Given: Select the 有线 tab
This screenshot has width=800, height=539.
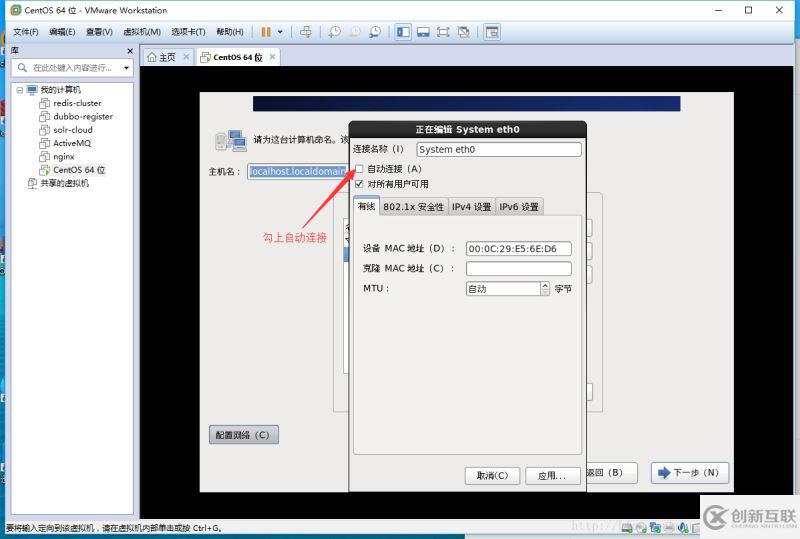Looking at the screenshot, I should (366, 206).
